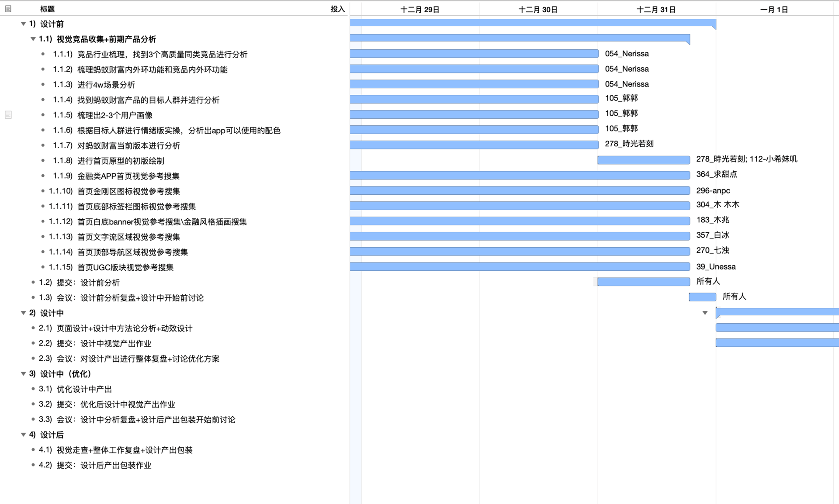Screen dimensions: 839x504
Task: Click the notes column header icon
Action: (8, 9)
